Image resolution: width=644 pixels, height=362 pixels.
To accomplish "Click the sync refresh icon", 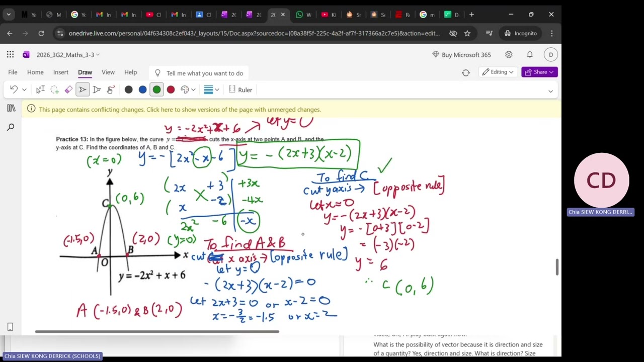I will tap(466, 72).
